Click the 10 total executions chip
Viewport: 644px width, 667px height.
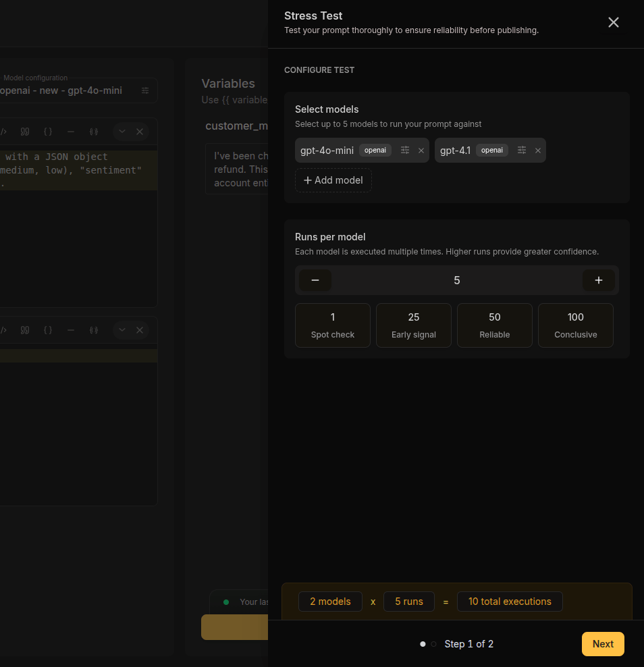[x=510, y=602]
